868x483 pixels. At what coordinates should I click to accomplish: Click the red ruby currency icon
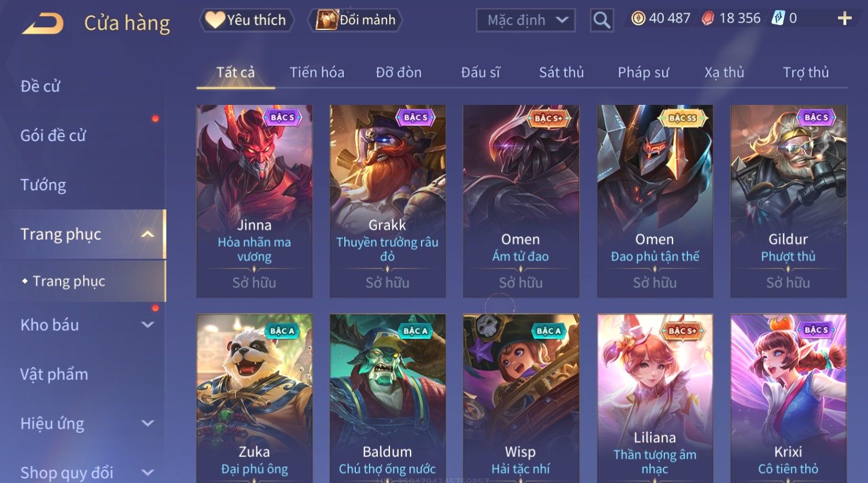coord(708,19)
